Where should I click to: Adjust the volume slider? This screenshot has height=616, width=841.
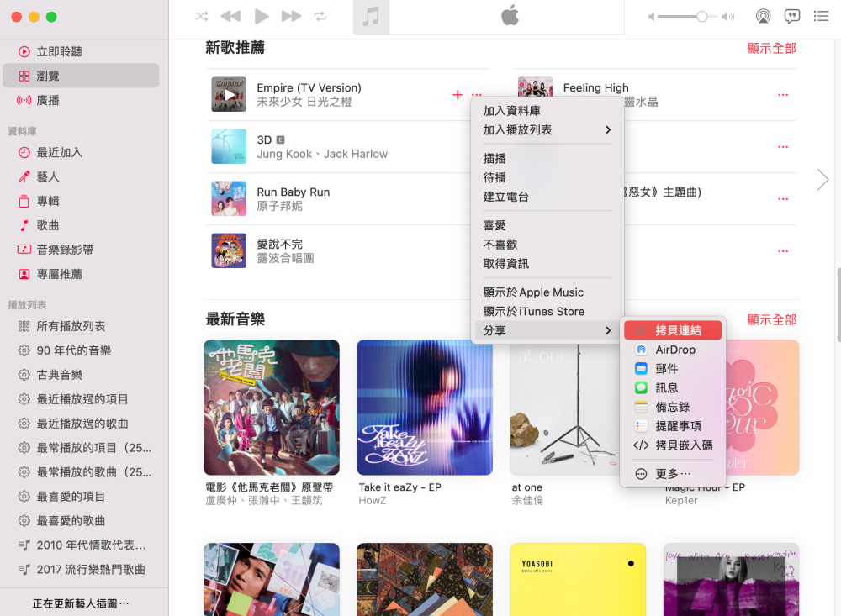click(x=688, y=17)
